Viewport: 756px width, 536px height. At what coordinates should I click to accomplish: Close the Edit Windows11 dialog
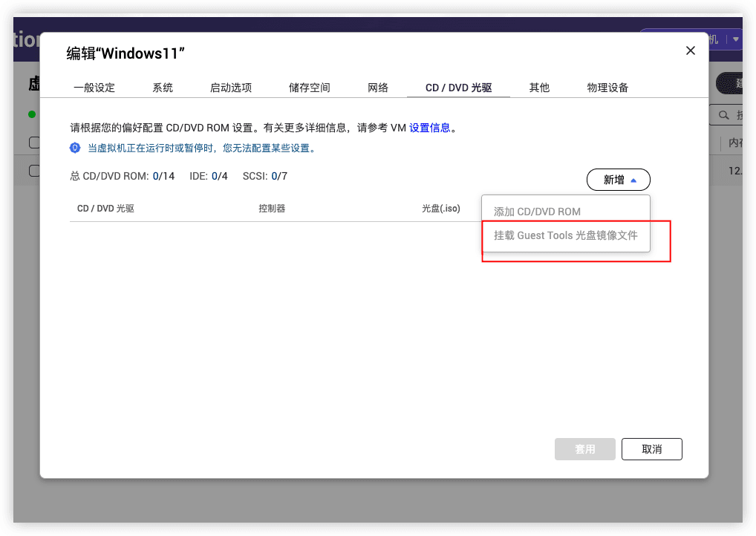(690, 50)
